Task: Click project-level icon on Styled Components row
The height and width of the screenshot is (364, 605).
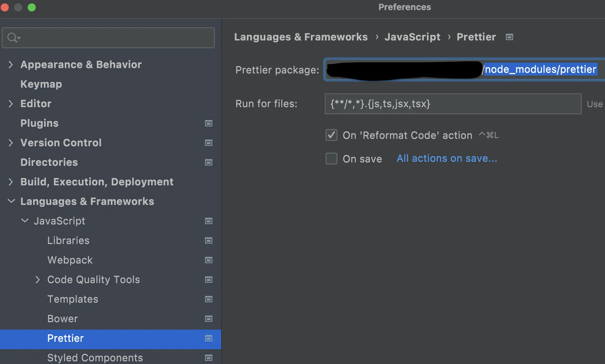Action: [x=209, y=358]
